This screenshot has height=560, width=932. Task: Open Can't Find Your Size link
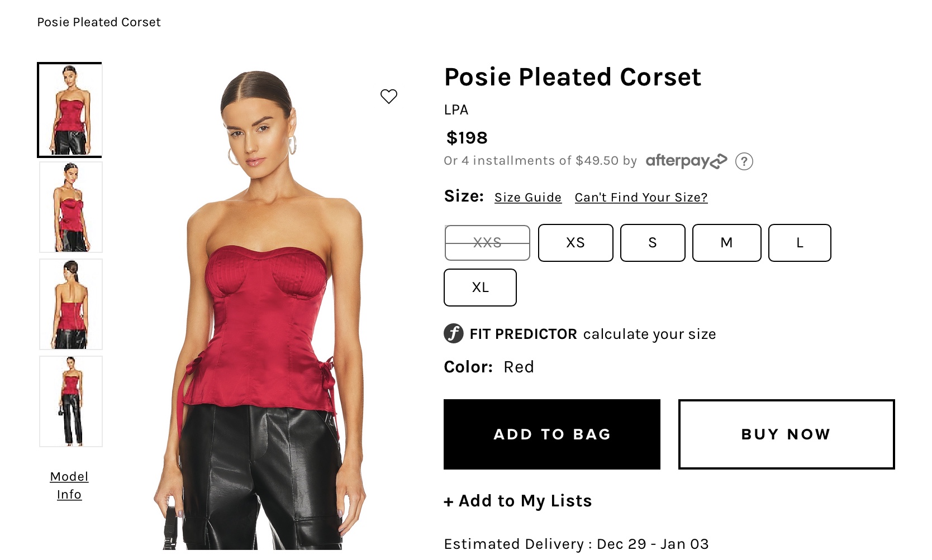tap(641, 198)
